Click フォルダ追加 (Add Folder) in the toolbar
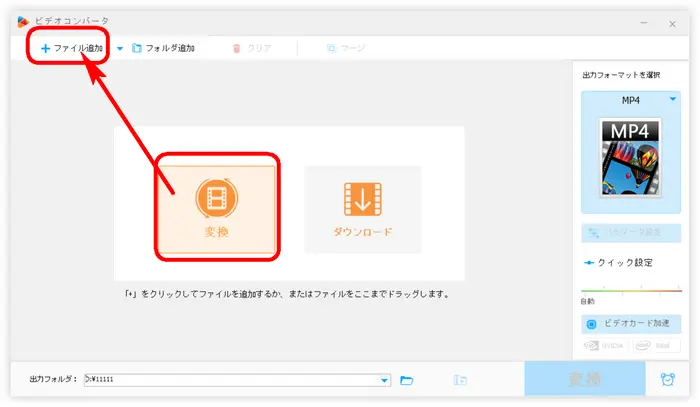 click(x=163, y=47)
